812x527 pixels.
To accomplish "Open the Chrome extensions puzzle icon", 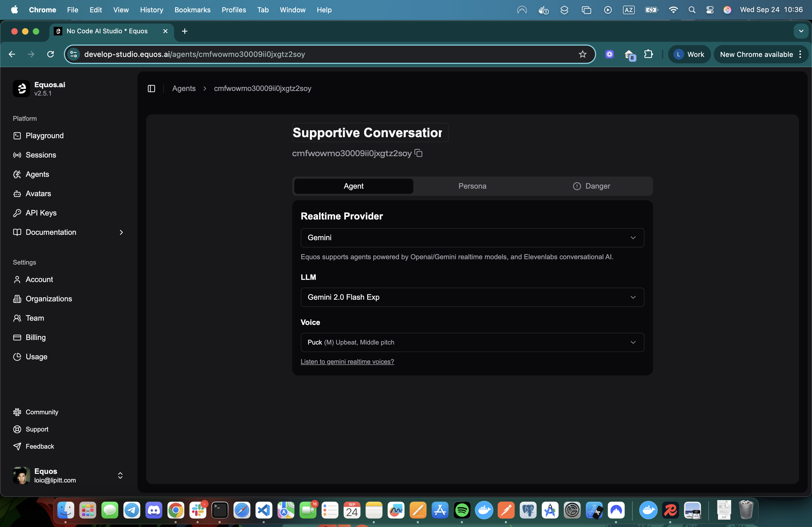I will point(648,54).
